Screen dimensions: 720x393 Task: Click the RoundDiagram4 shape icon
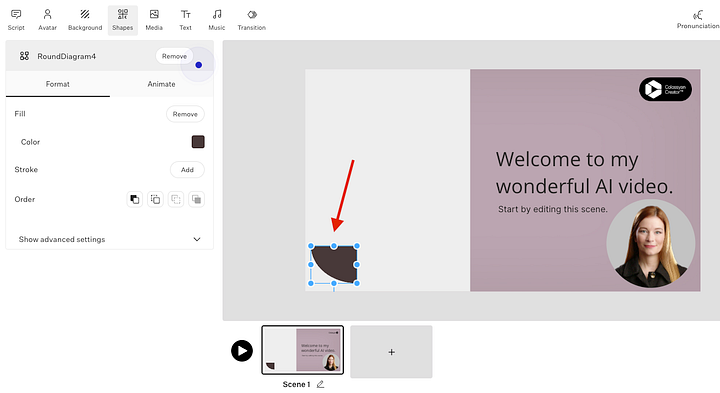click(x=24, y=56)
